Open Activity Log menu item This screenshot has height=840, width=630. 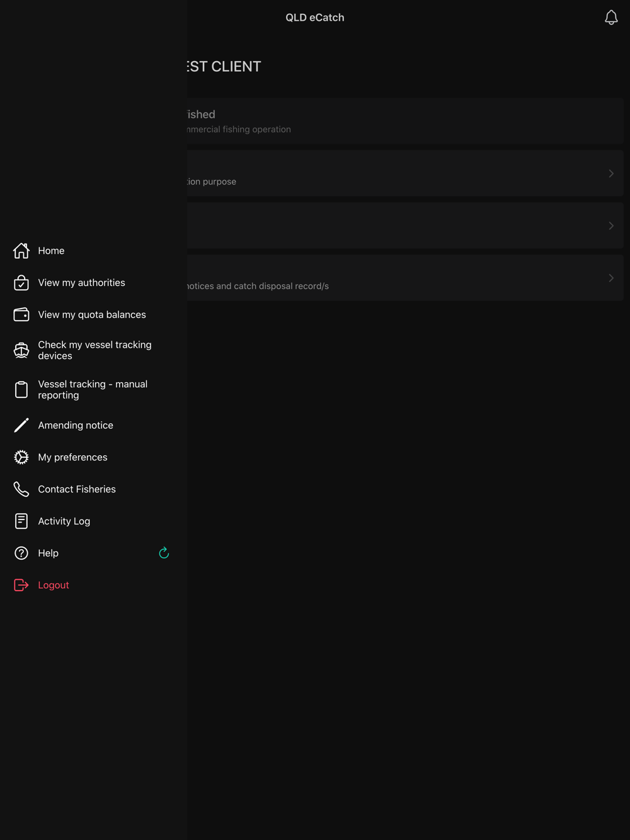(93, 521)
